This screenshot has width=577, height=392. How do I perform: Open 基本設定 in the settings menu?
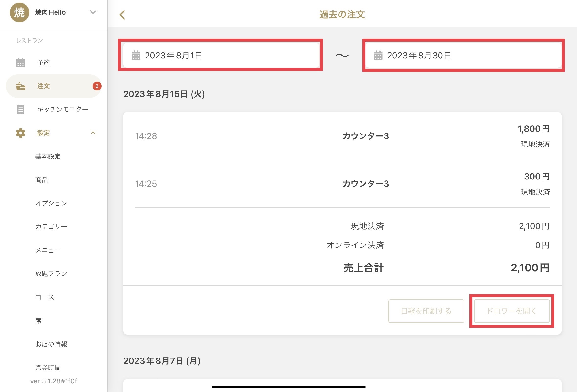click(48, 157)
